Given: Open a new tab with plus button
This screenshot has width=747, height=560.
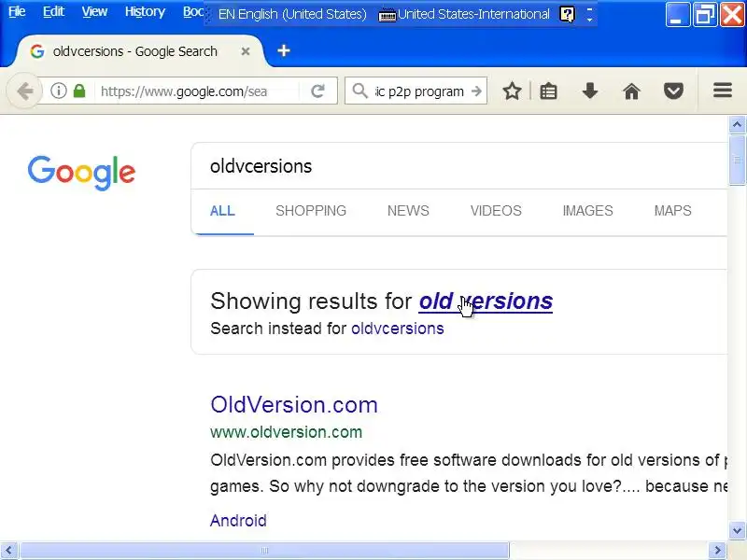Looking at the screenshot, I should (x=284, y=50).
